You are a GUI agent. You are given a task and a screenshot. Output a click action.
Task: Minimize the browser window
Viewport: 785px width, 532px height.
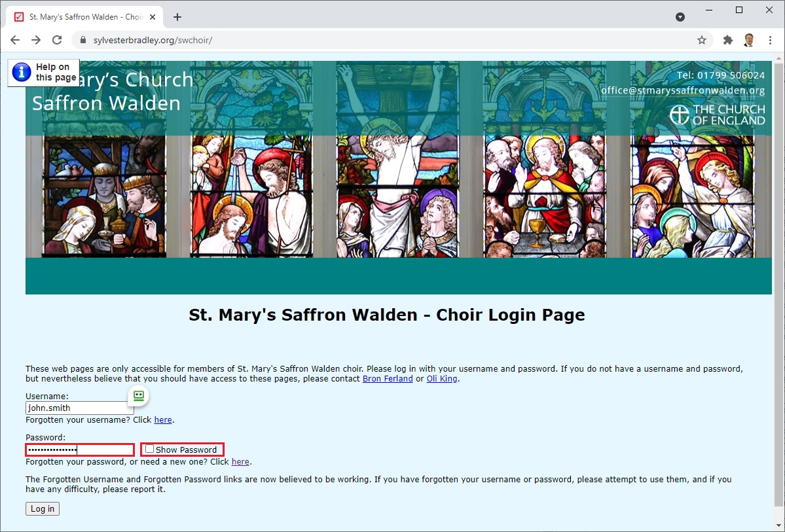(709, 10)
